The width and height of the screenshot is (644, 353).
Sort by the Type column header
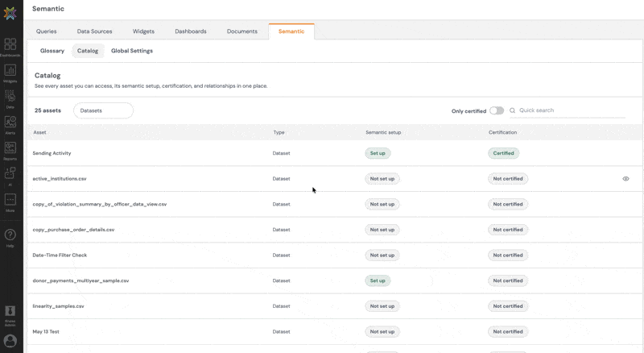point(279,132)
